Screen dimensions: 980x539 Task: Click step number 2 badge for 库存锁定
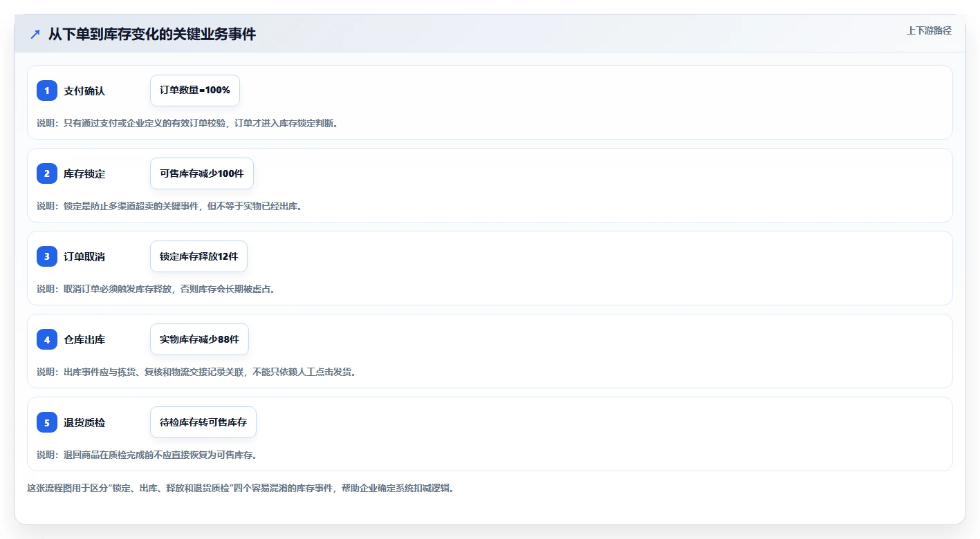pos(47,173)
